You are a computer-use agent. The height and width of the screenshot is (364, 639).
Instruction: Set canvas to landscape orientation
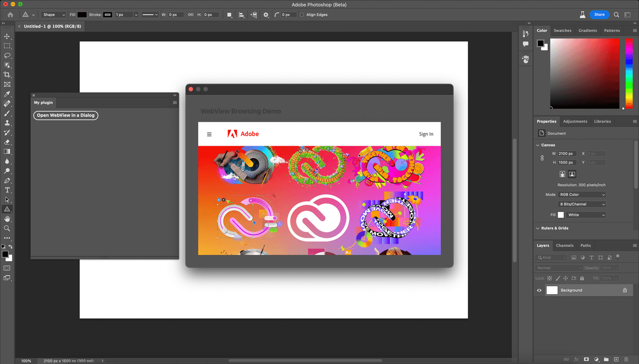572,174
